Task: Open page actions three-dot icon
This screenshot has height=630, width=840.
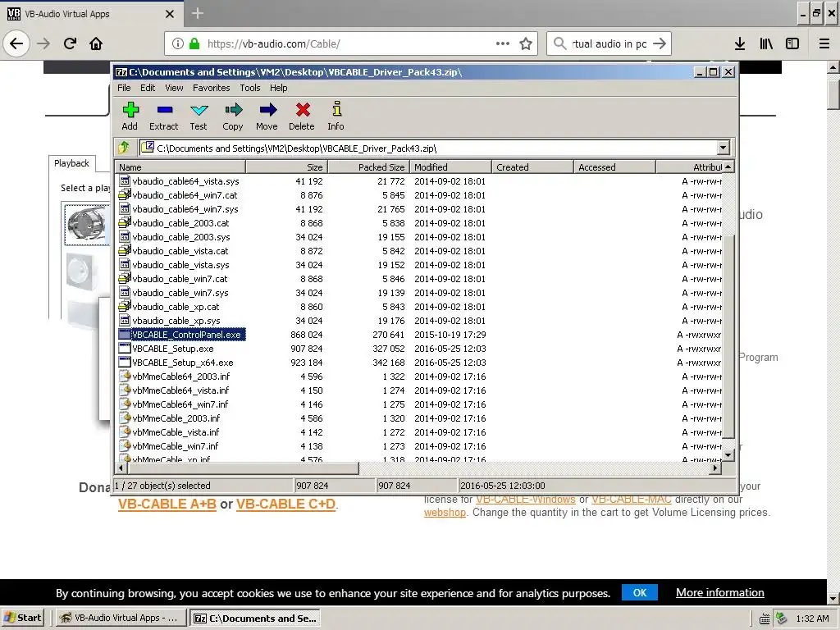Action: (x=503, y=43)
